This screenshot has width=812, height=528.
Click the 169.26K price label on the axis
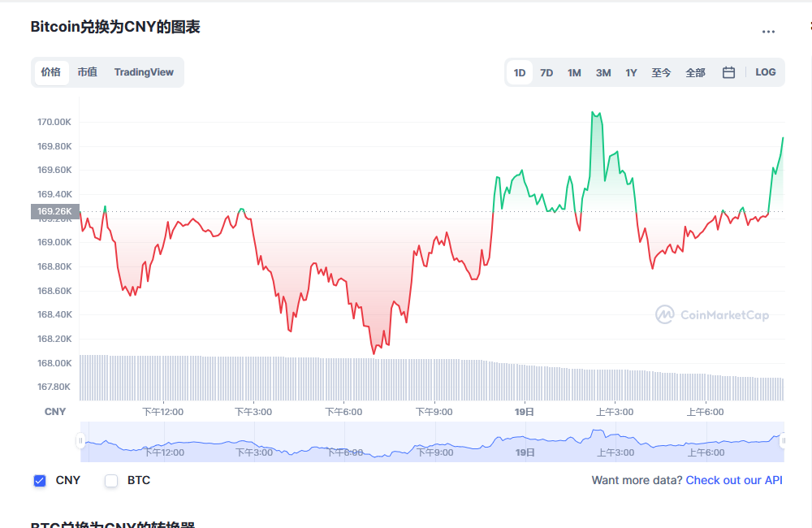[55, 212]
